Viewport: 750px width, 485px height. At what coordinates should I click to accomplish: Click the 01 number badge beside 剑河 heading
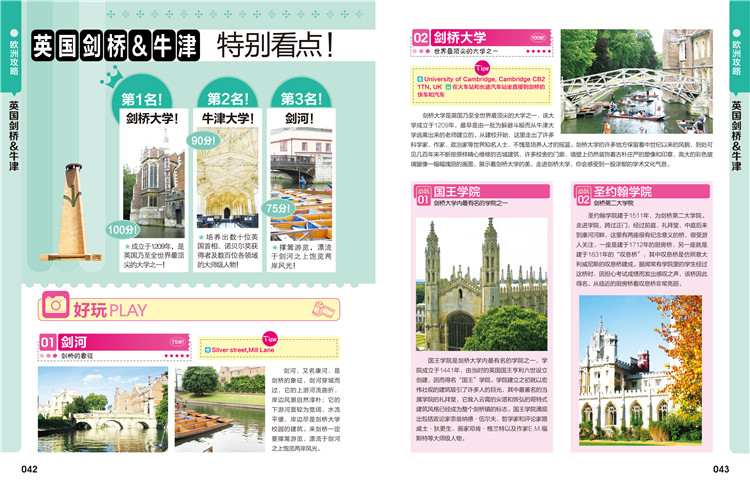tap(47, 342)
